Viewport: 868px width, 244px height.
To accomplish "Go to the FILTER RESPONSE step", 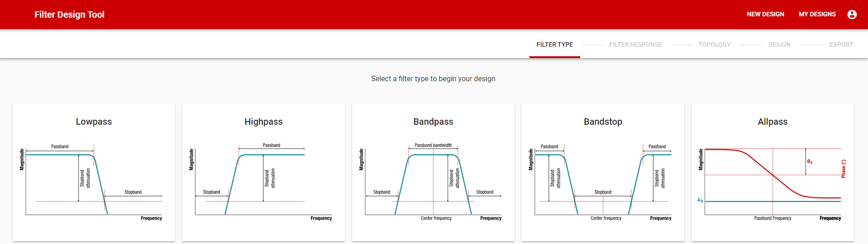I will coord(635,44).
